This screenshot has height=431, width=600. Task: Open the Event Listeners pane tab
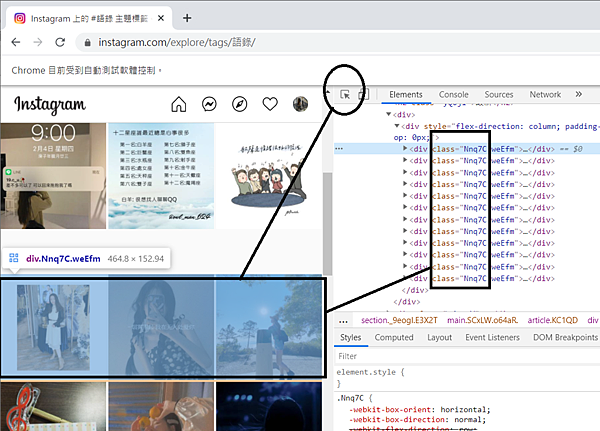[492, 338]
